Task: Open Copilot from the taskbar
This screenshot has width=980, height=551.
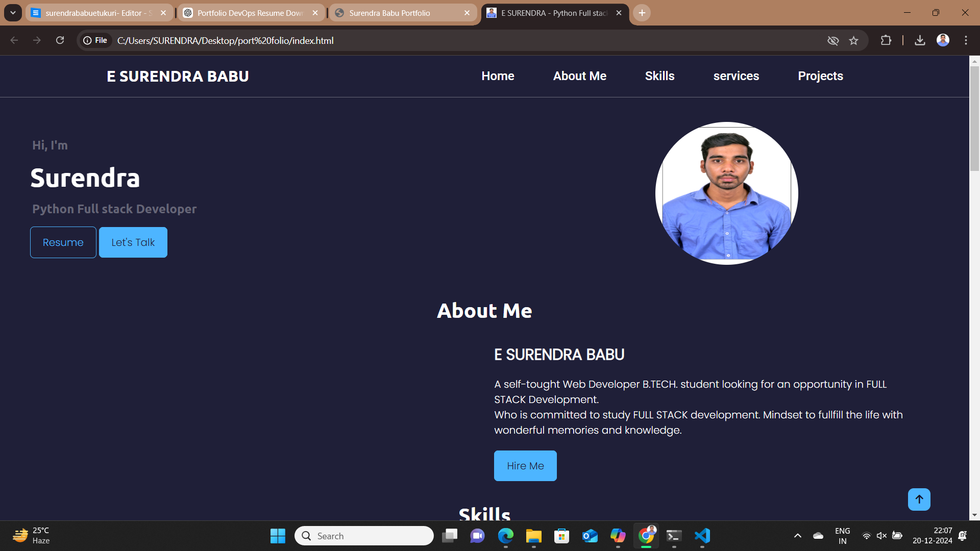Action: 618,536
